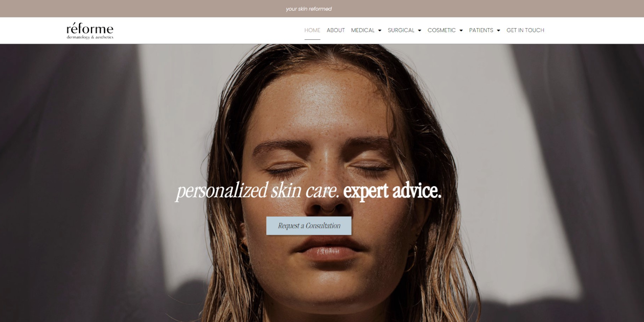Click the woman's lips in hero image
Image resolution: width=644 pixels, height=322 pixels.
click(321, 249)
